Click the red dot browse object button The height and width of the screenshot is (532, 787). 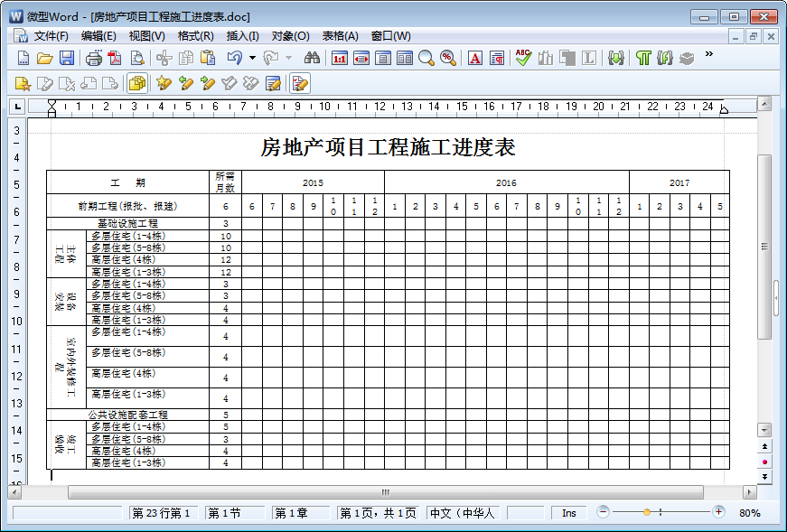764,462
